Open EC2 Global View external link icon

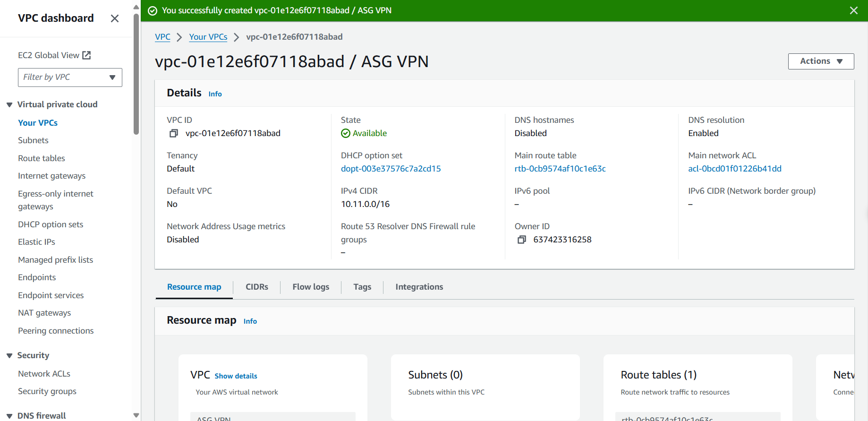[86, 55]
